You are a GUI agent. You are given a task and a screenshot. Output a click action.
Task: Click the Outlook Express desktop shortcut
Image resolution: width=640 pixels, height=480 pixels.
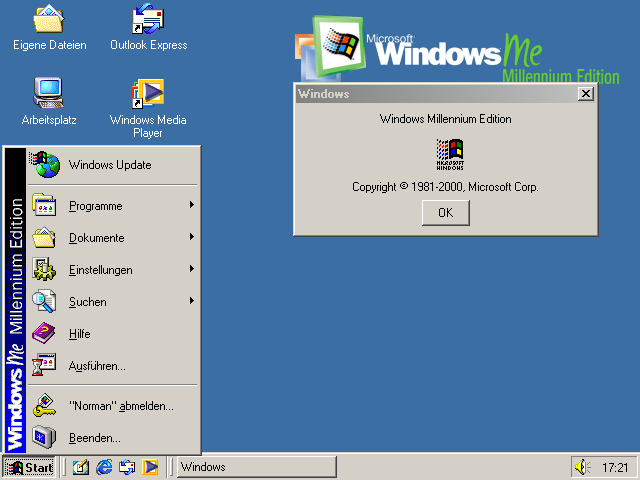click(x=148, y=20)
